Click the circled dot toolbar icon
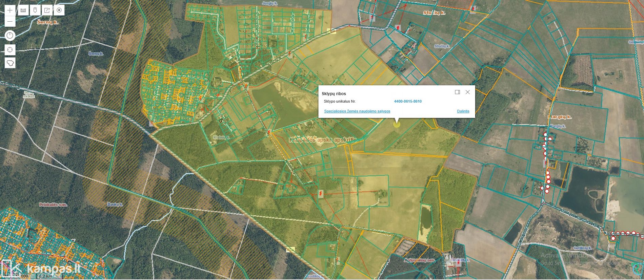This screenshot has width=644, height=280. point(59,10)
